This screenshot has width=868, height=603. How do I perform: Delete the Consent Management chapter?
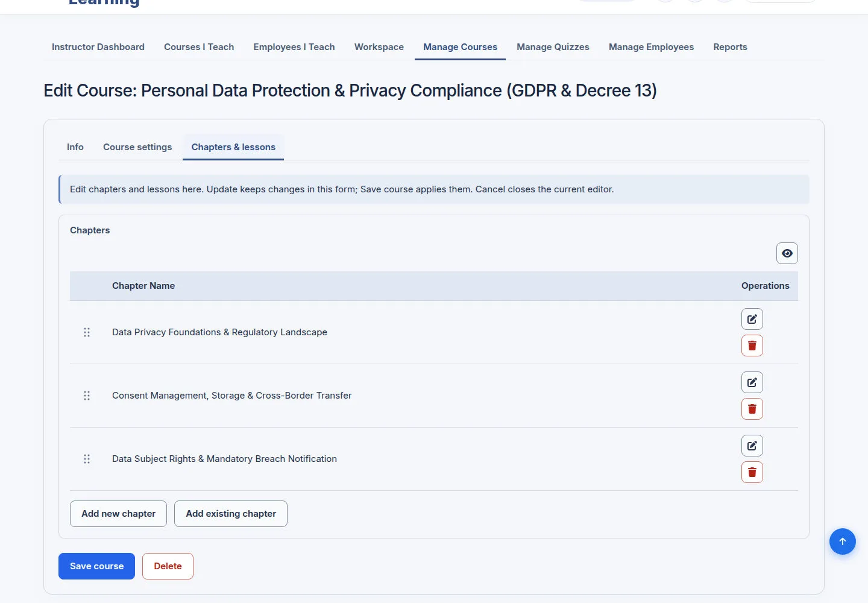click(x=752, y=409)
